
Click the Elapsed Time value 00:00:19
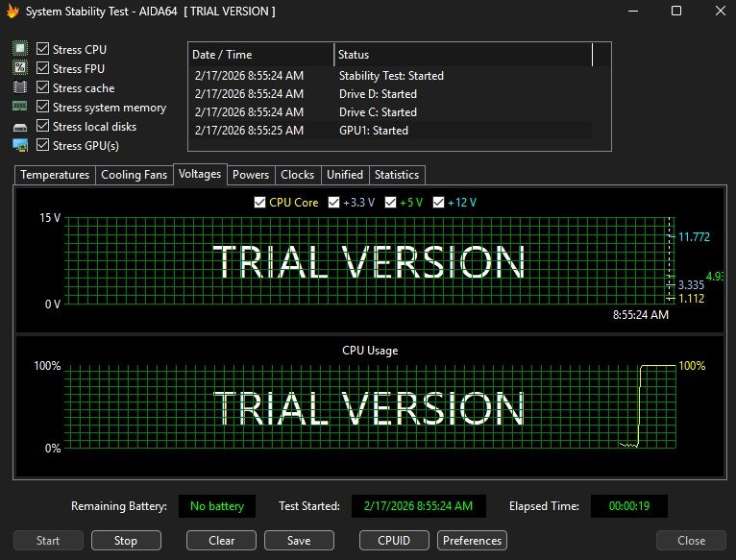629,506
